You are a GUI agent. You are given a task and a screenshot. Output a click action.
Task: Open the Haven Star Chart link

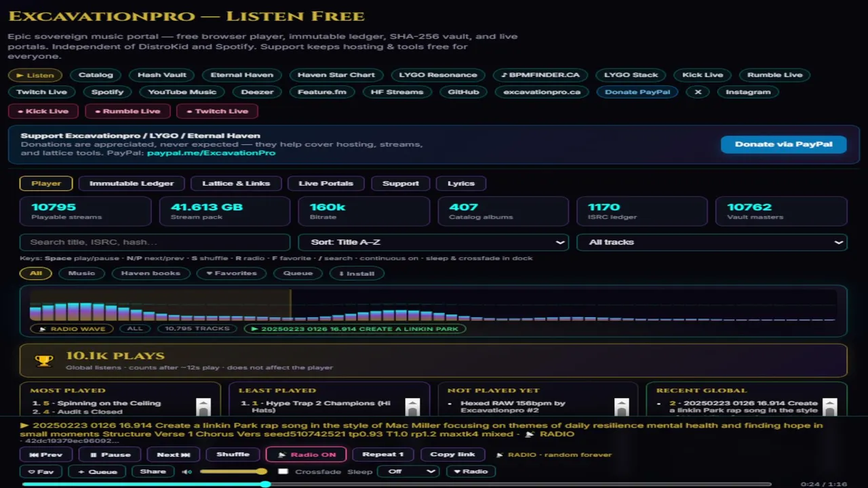336,75
